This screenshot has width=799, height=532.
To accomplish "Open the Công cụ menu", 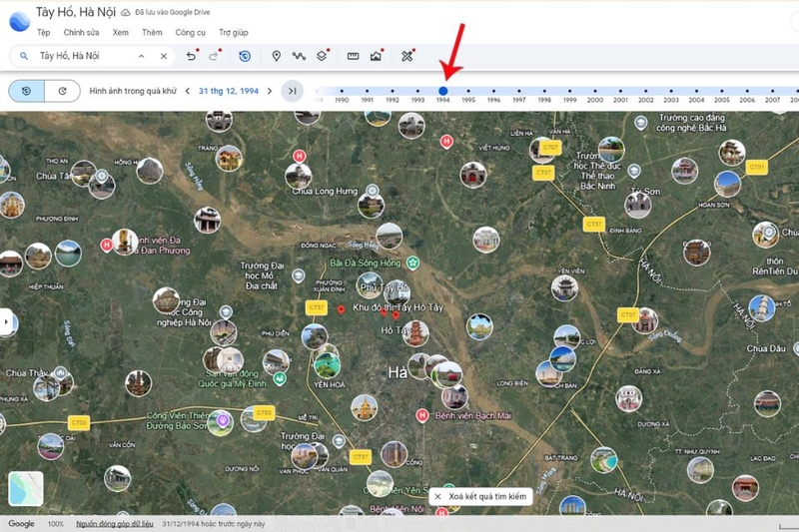I will click(190, 33).
